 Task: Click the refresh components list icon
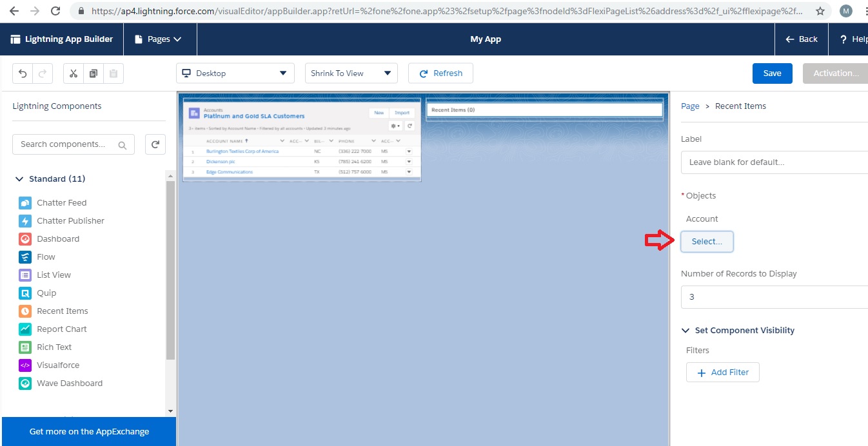click(155, 144)
